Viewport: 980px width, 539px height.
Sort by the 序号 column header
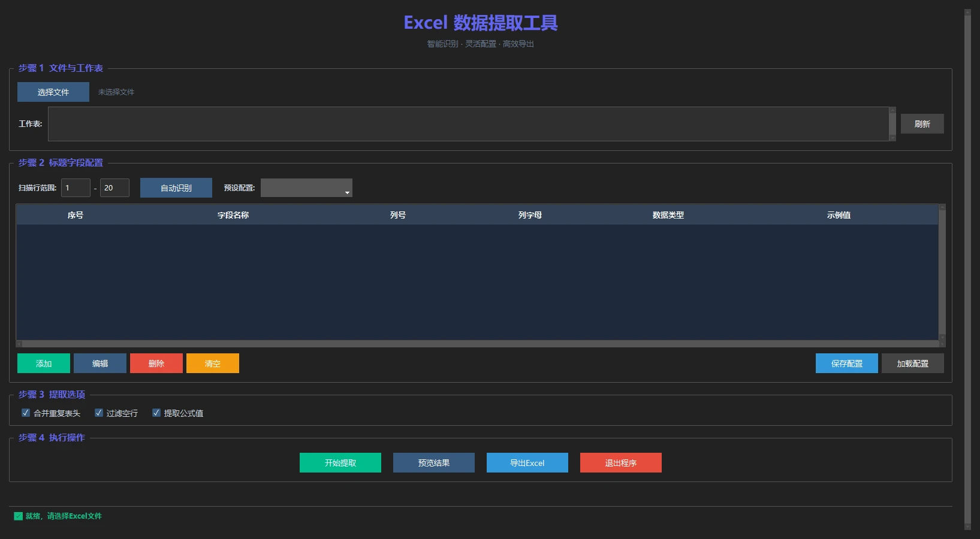pyautogui.click(x=76, y=215)
